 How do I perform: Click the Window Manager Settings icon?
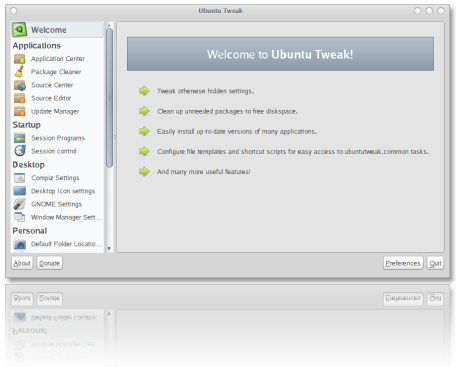click(x=20, y=217)
